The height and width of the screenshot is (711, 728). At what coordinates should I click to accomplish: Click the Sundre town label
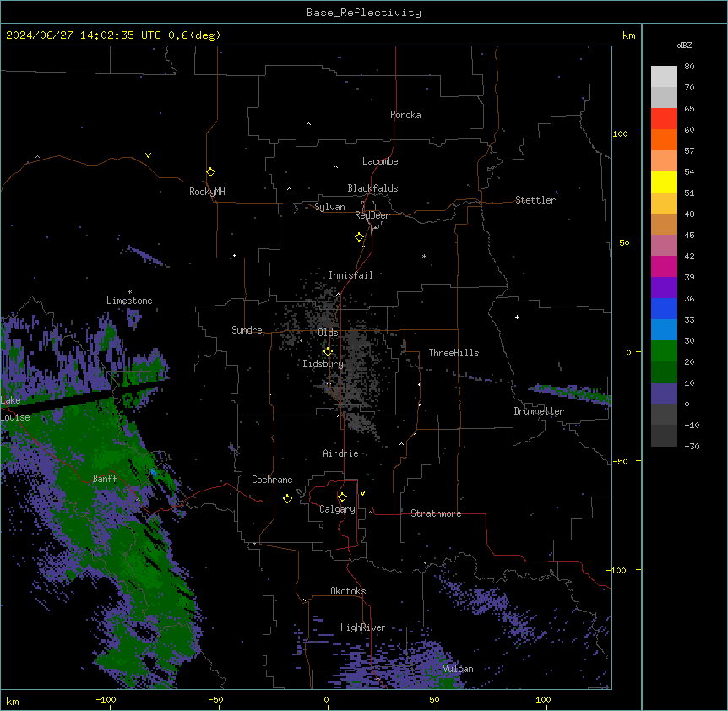(247, 330)
